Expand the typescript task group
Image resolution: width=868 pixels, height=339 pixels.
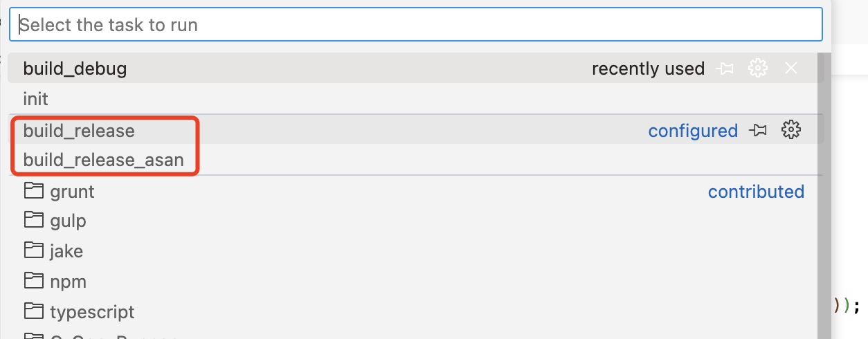pyautogui.click(x=413, y=311)
